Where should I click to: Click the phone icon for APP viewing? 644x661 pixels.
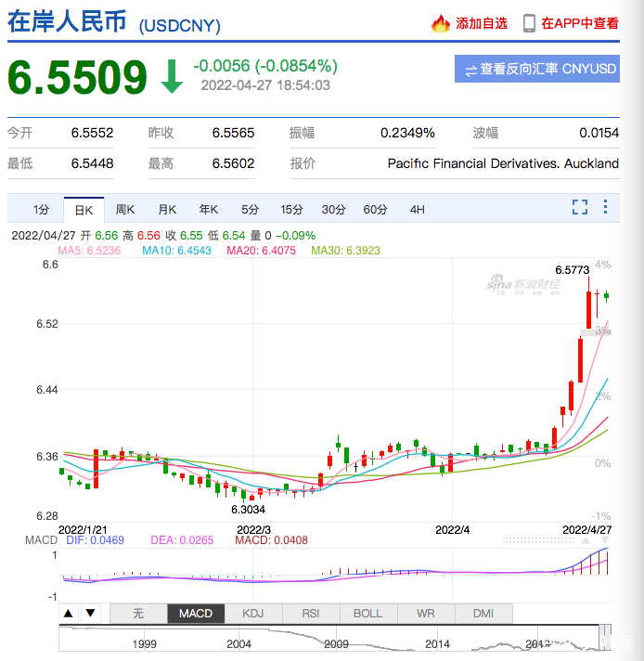(529, 23)
